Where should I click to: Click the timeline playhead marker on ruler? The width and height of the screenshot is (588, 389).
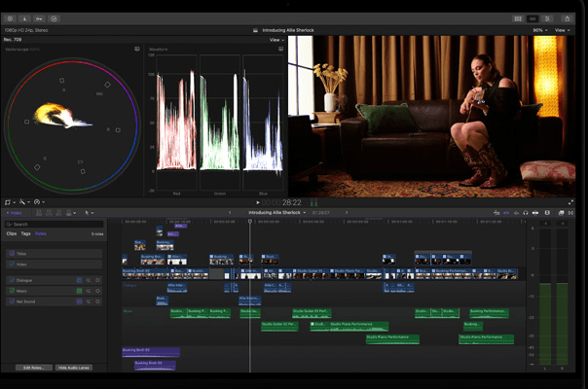(250, 222)
